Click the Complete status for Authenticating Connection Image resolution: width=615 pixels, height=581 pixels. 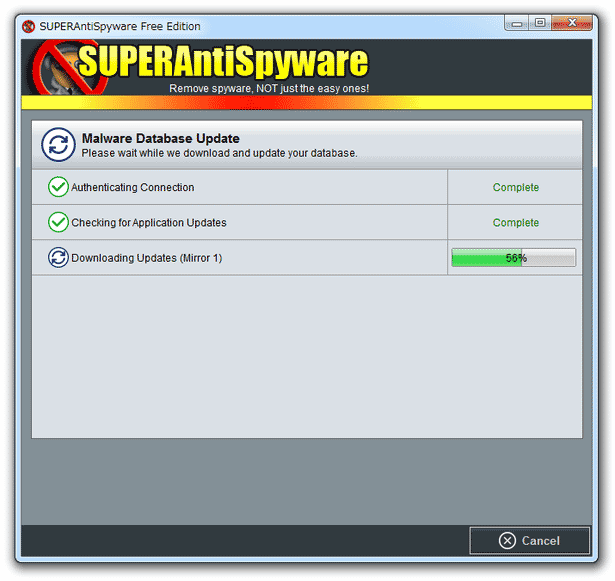pyautogui.click(x=515, y=187)
